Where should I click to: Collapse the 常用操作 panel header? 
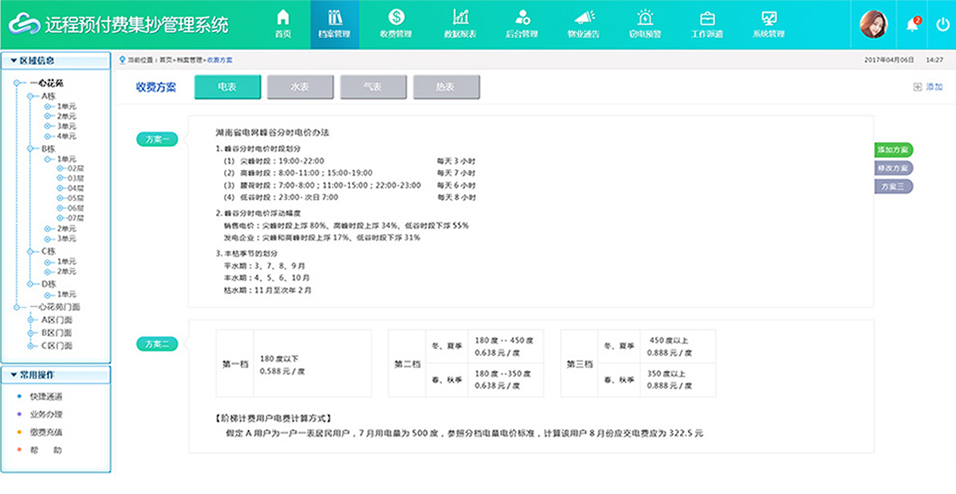56,374
